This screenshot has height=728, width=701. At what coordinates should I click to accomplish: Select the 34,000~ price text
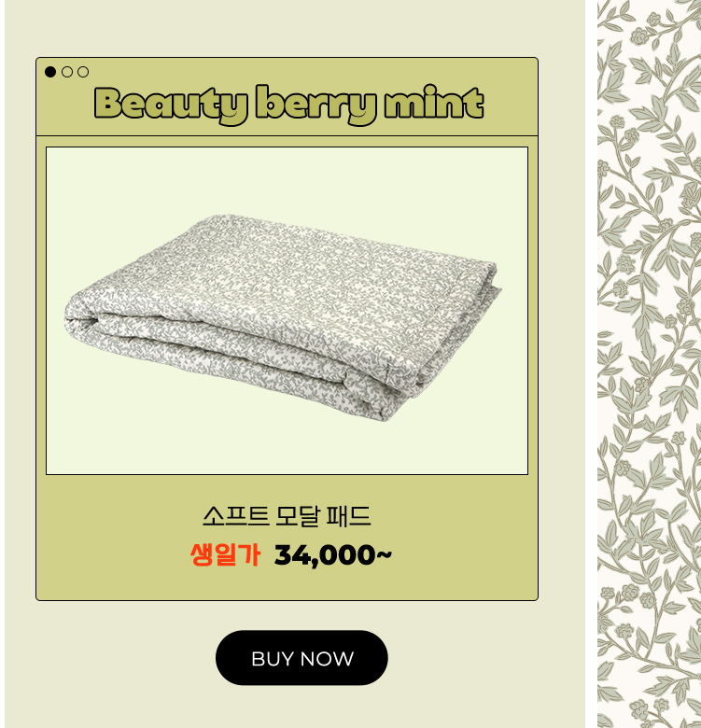[333, 555]
